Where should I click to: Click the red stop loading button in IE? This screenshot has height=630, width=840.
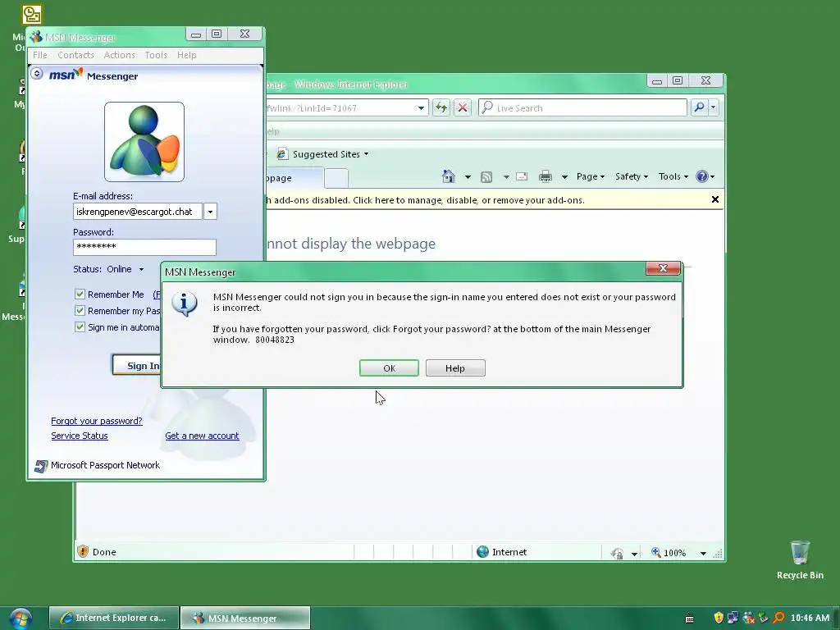tap(463, 107)
